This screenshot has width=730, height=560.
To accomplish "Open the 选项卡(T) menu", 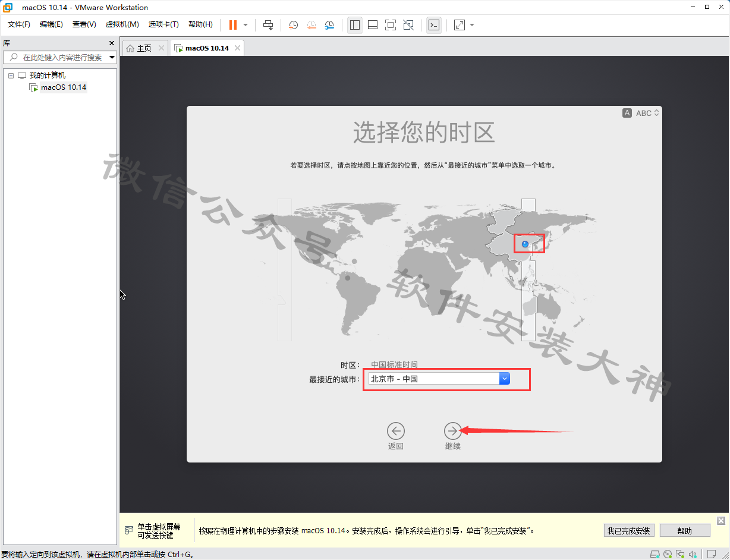I will [163, 24].
